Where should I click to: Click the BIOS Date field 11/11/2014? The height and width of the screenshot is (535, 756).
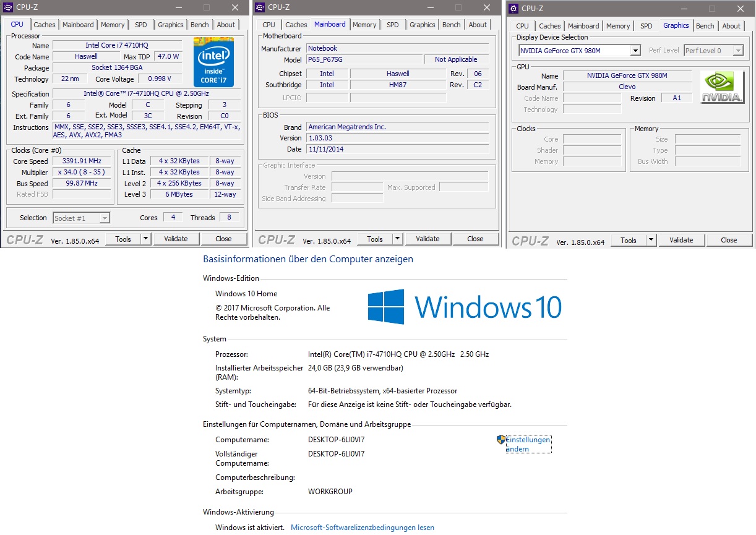tap(397, 149)
